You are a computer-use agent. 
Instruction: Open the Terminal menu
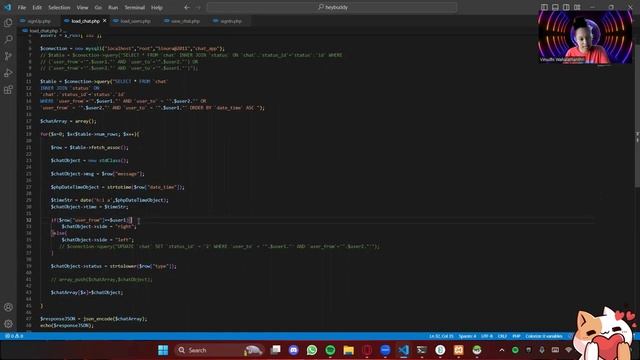click(x=135, y=7)
